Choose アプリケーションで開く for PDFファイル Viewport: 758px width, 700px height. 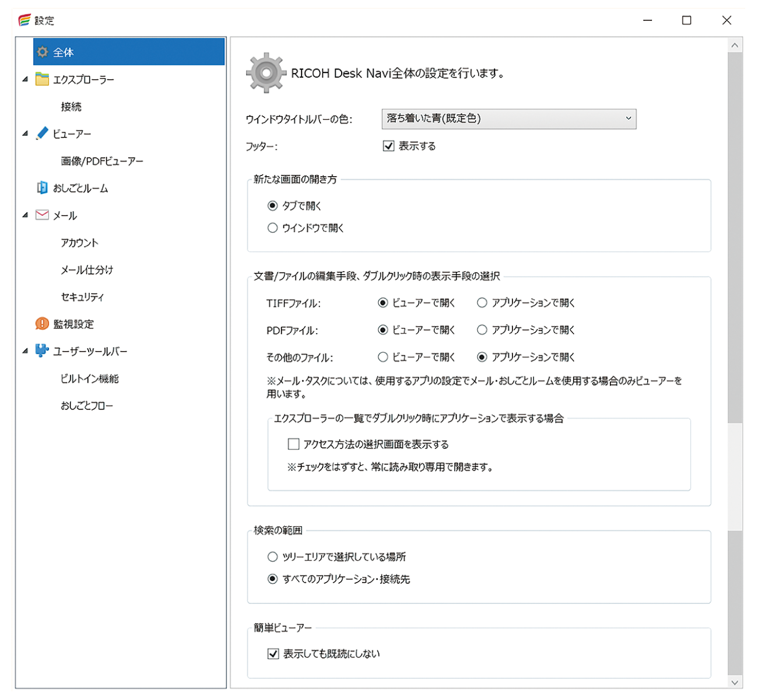click(x=482, y=330)
